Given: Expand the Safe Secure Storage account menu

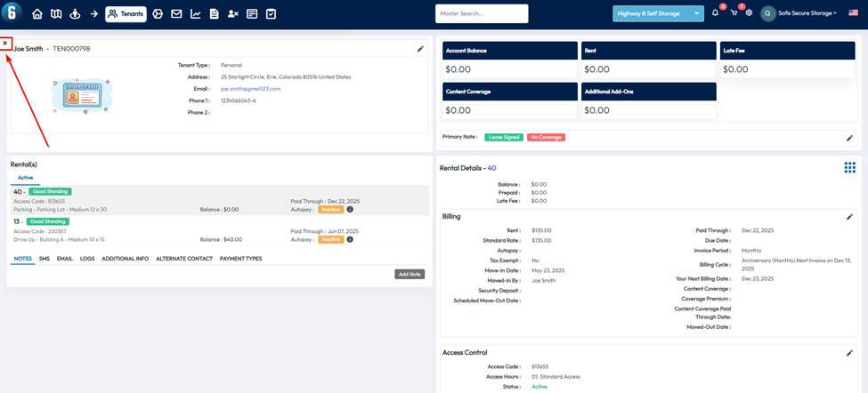Looking at the screenshot, I should 806,13.
